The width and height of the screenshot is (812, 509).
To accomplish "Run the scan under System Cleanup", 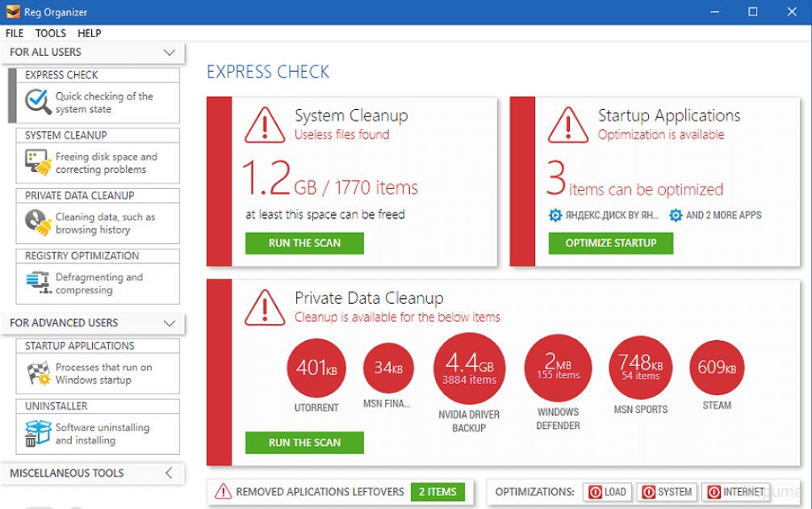I will point(304,243).
